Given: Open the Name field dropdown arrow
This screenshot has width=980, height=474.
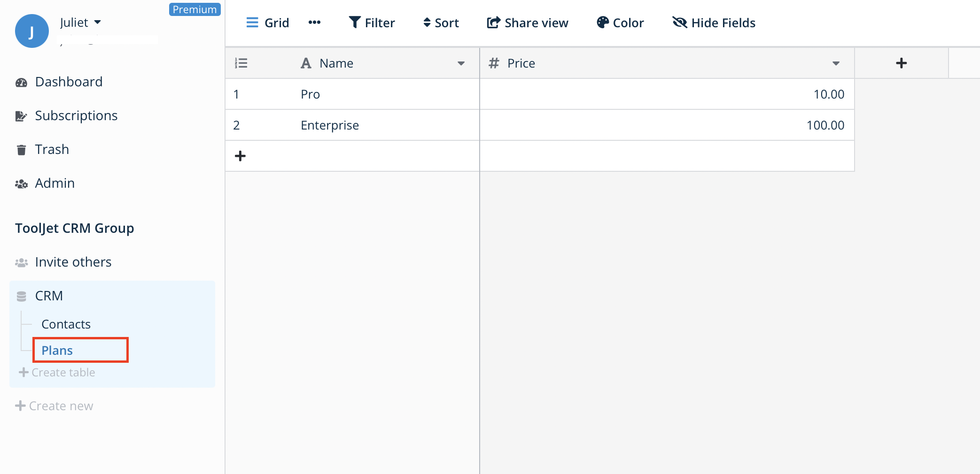Looking at the screenshot, I should coord(461,63).
